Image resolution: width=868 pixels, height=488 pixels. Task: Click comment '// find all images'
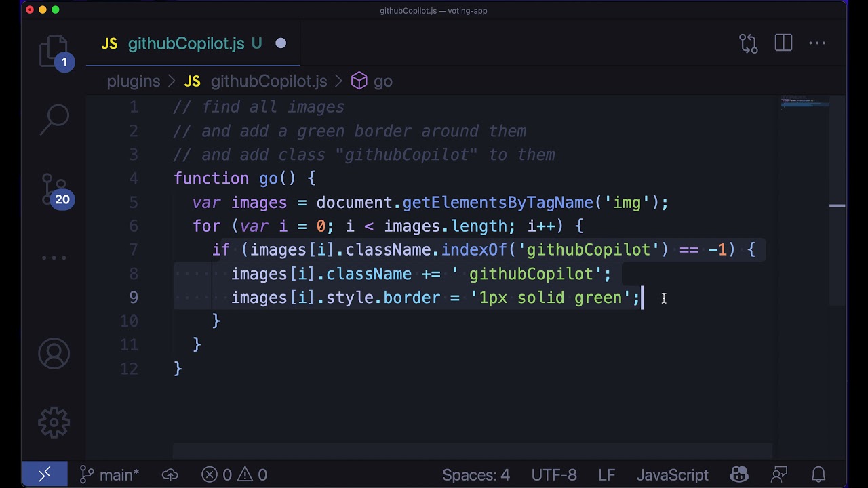point(259,107)
